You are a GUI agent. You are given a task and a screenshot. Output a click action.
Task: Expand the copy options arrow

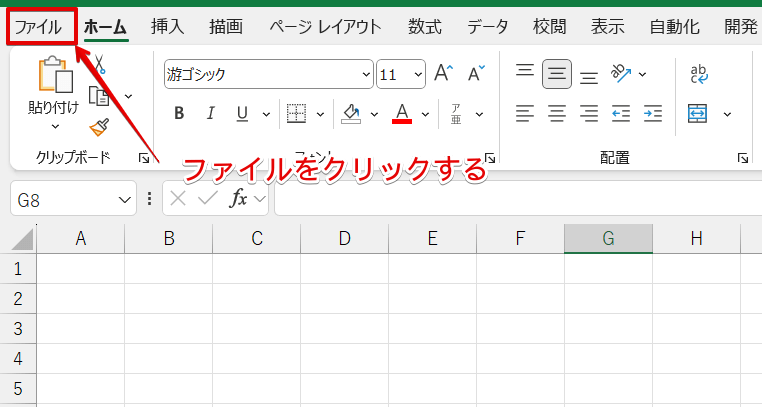point(128,96)
